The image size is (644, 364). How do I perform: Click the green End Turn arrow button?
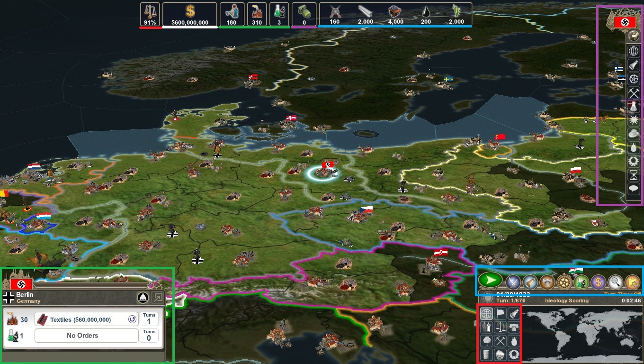point(491,281)
